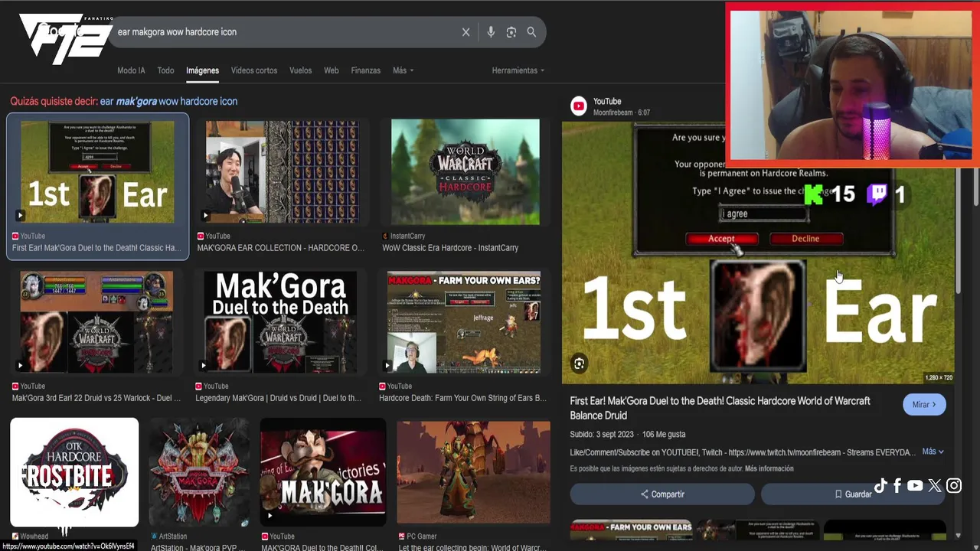This screenshot has height=551, width=980.
Task: Clear the search box with the X icon
Action: (x=465, y=32)
